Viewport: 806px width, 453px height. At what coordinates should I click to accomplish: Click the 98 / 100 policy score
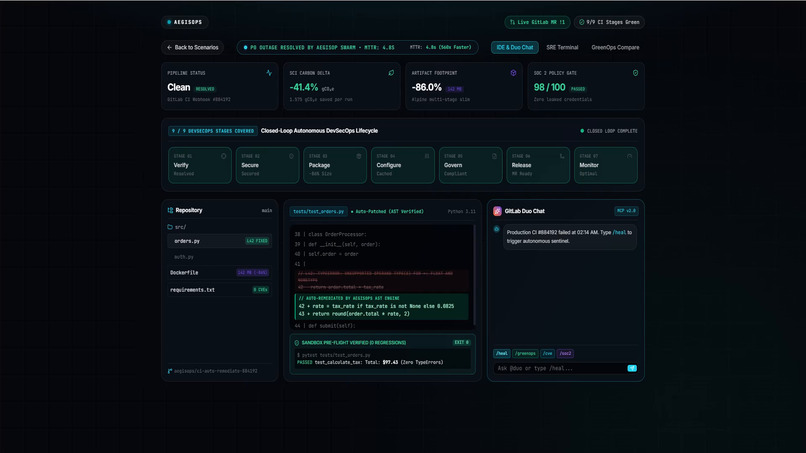pyautogui.click(x=549, y=87)
